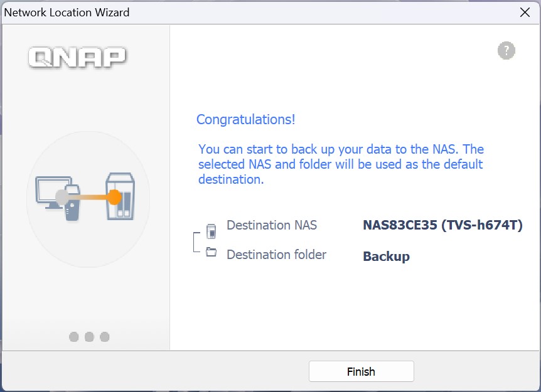The image size is (541, 392).
Task: Click the Finish button
Action: 361,371
